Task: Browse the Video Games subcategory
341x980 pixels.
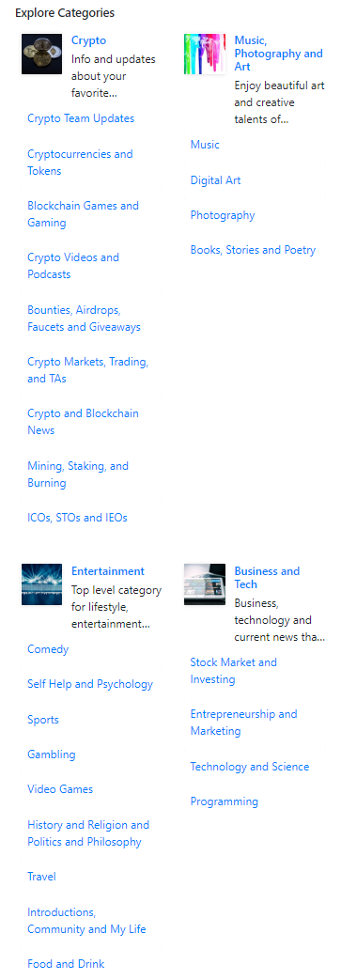Action: point(60,789)
